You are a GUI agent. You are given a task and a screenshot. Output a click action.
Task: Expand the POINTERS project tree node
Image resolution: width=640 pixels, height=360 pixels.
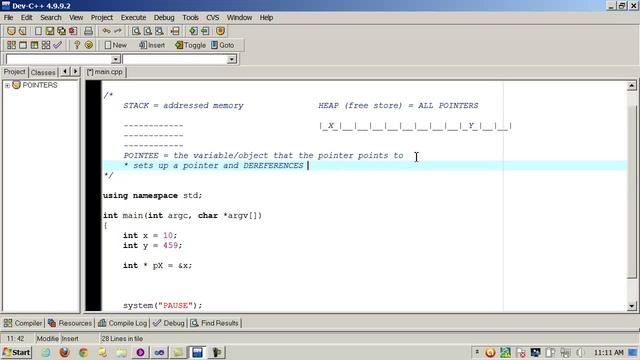7,85
